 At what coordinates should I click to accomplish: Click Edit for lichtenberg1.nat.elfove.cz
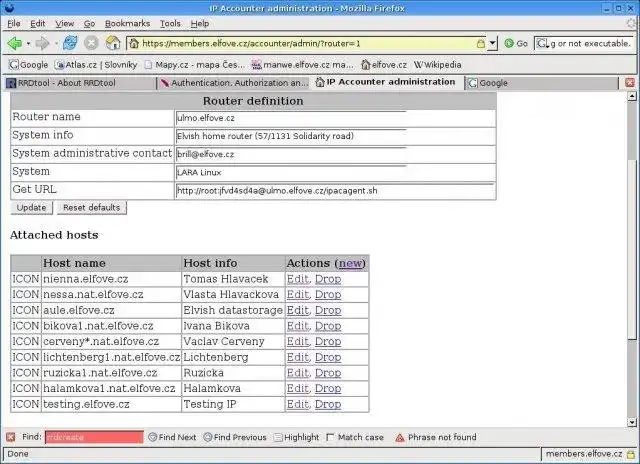(298, 357)
